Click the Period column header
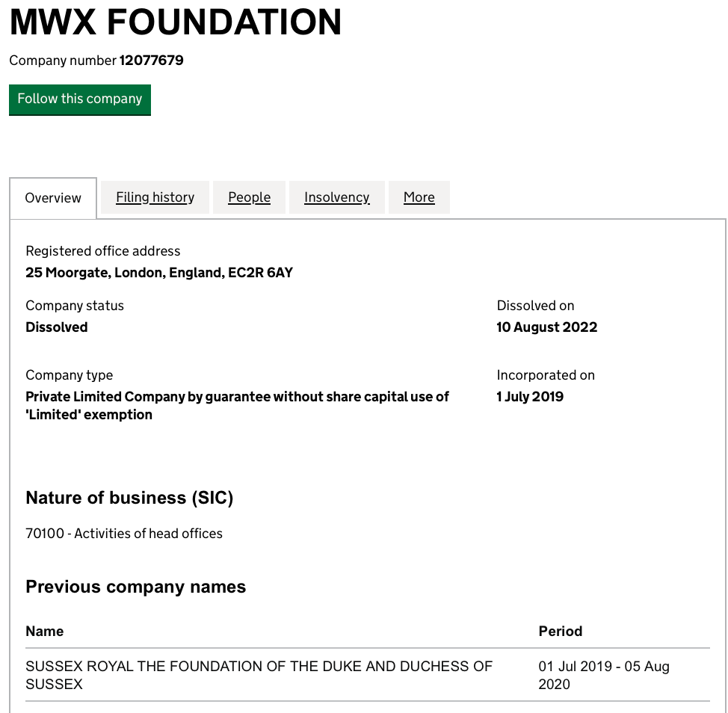 click(561, 632)
